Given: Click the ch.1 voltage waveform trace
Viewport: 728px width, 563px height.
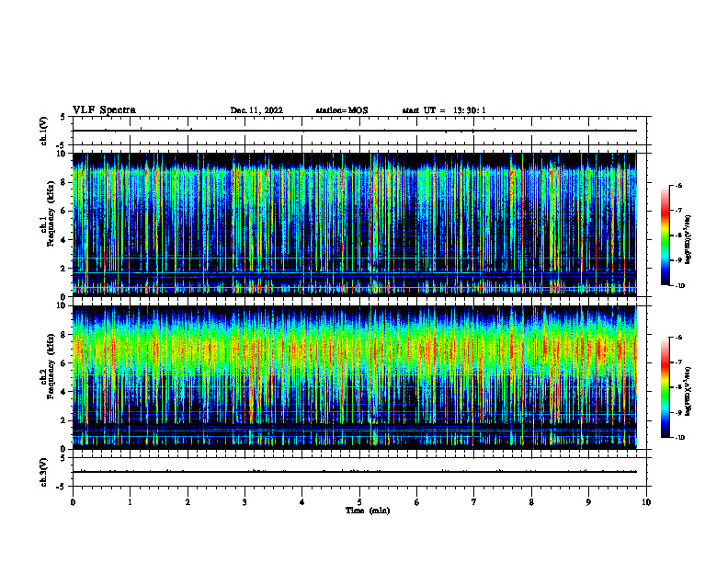Looking at the screenshot, I should click(355, 131).
